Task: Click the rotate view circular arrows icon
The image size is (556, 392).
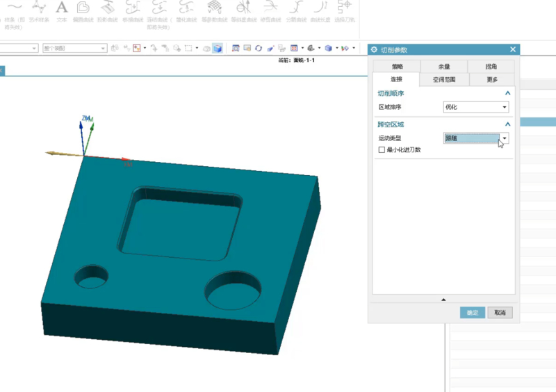Action: [x=259, y=48]
